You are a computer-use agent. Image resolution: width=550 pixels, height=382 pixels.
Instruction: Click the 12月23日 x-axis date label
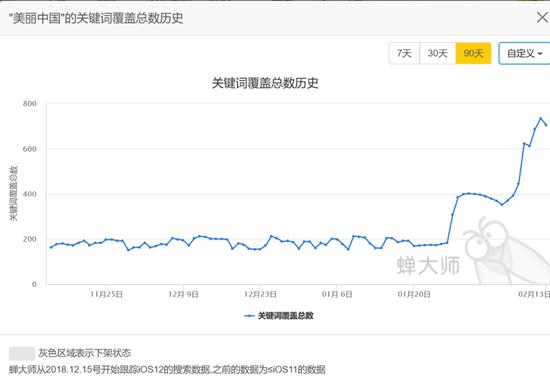point(260,294)
